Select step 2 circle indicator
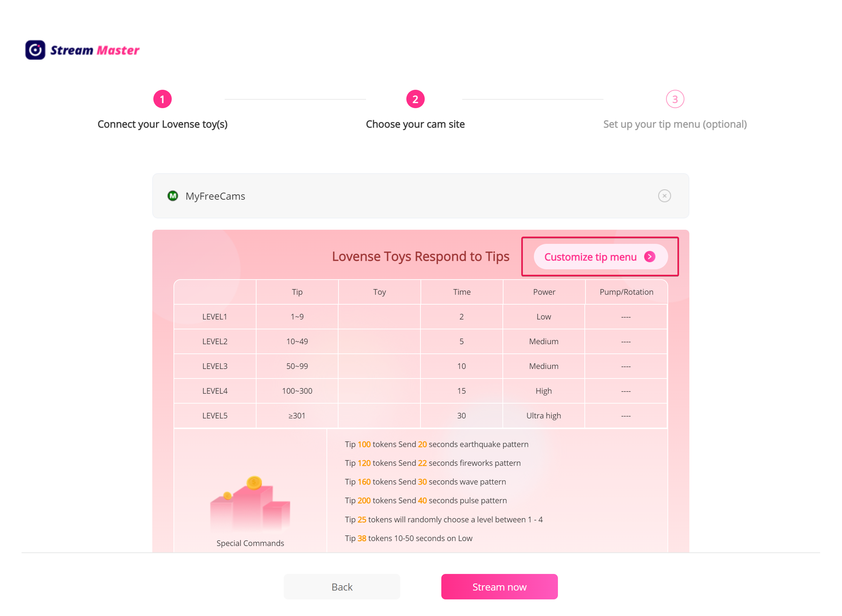This screenshot has height=616, width=842. (x=415, y=99)
